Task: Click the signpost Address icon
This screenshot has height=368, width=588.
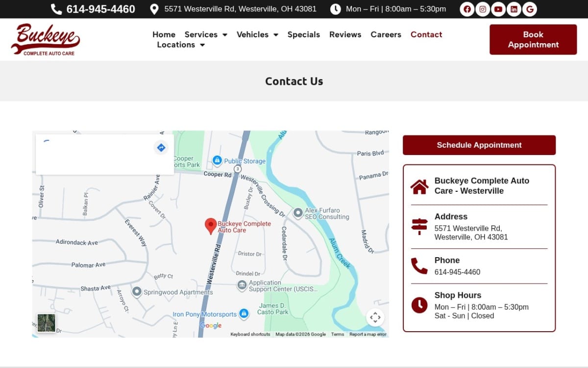Action: click(419, 227)
